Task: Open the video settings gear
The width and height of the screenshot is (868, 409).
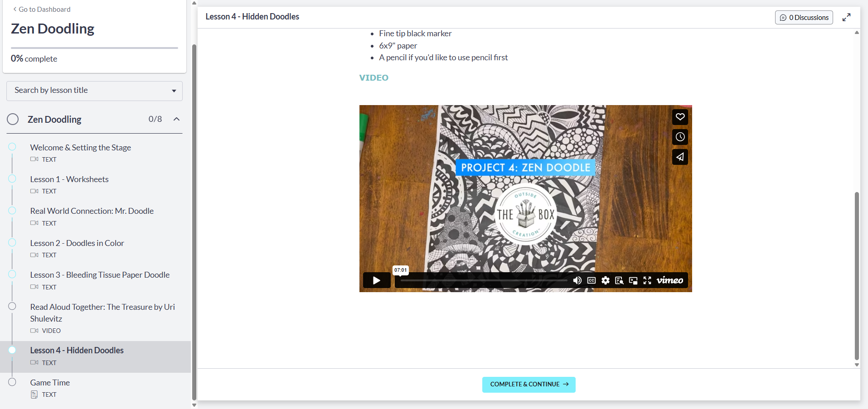Action: (x=605, y=280)
